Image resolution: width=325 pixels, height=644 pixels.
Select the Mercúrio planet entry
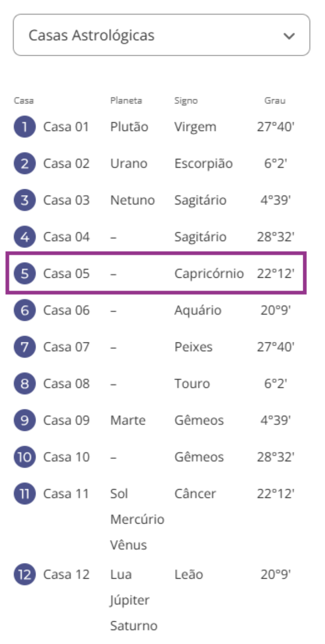[x=137, y=519]
